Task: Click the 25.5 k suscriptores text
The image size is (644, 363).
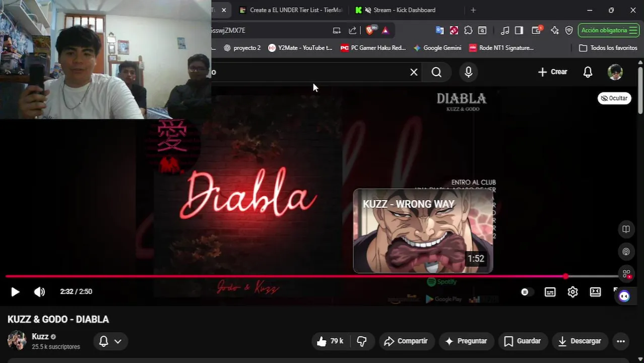Action: coord(56,347)
